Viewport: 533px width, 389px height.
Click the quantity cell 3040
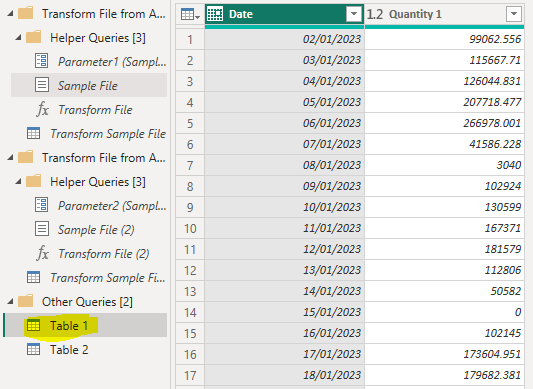click(x=444, y=165)
